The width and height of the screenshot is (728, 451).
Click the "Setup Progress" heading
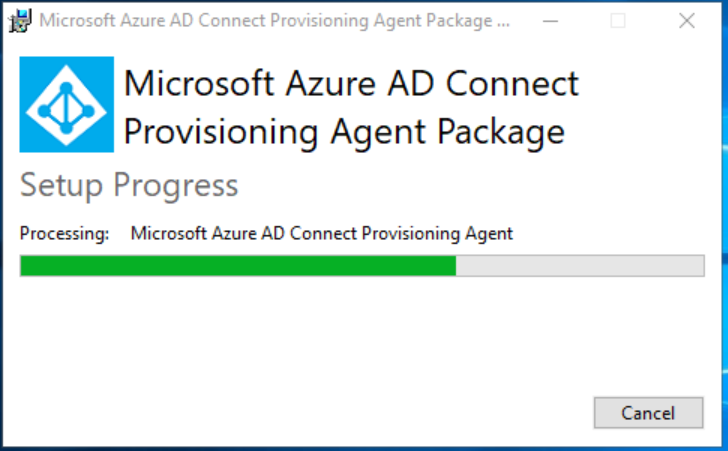(129, 185)
